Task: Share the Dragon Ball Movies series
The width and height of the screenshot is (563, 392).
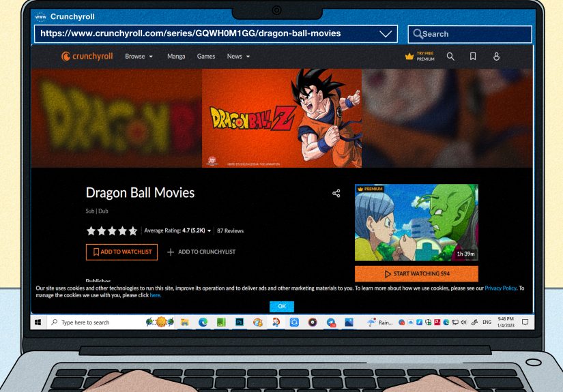Action: tap(336, 194)
